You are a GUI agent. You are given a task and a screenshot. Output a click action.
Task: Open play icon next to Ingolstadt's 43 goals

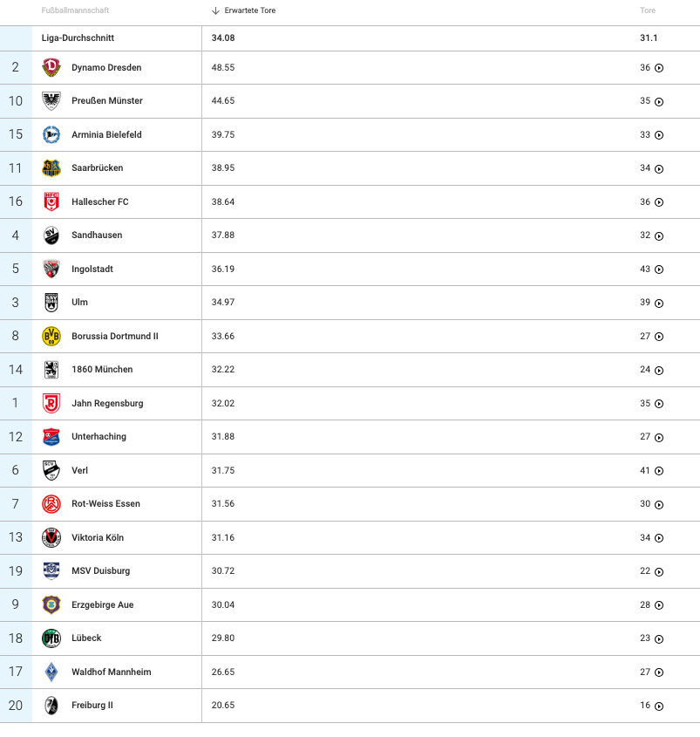tap(659, 270)
